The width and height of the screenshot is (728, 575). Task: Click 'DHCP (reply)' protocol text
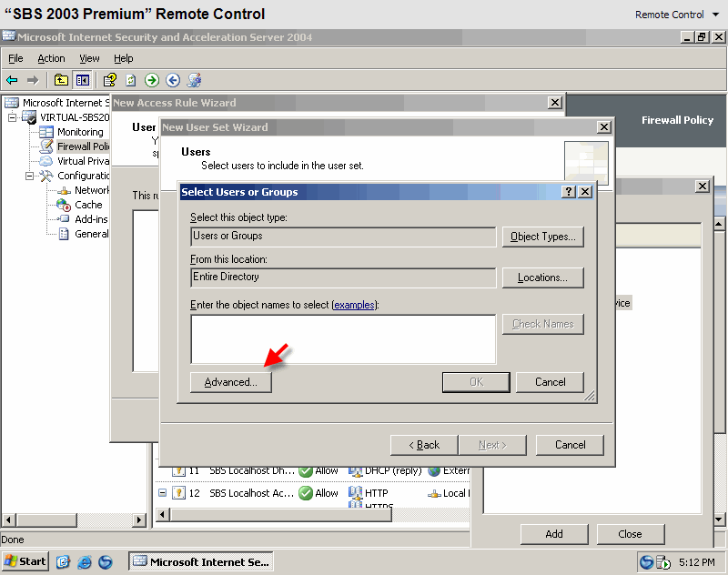pyautogui.click(x=393, y=471)
